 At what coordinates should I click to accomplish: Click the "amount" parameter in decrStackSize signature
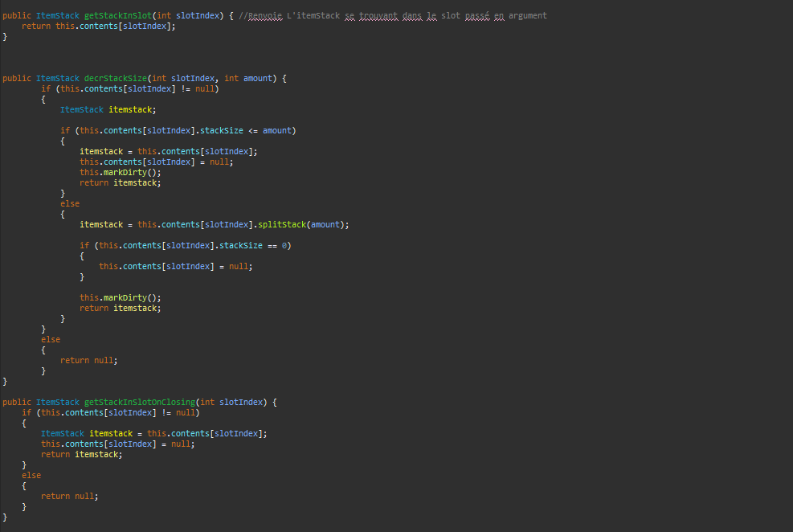(x=258, y=78)
